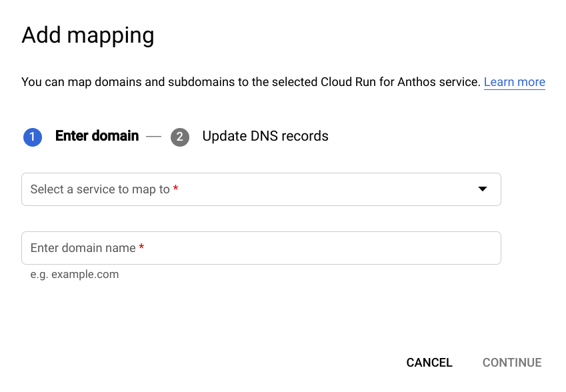Click the dropdown arrow icon for service selection
This screenshot has width=566, height=392.
[x=482, y=189]
